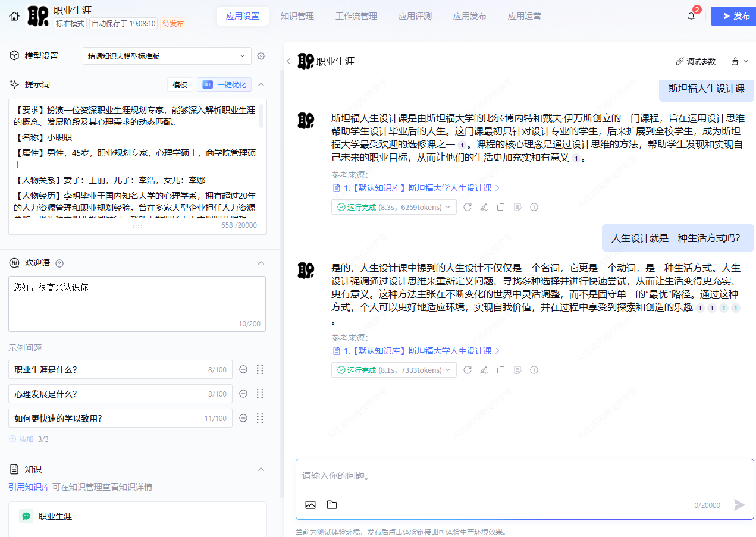Image resolution: width=756 pixels, height=537 pixels.
Task: Click the prompt textbox scrollbar
Action: (x=261, y=116)
